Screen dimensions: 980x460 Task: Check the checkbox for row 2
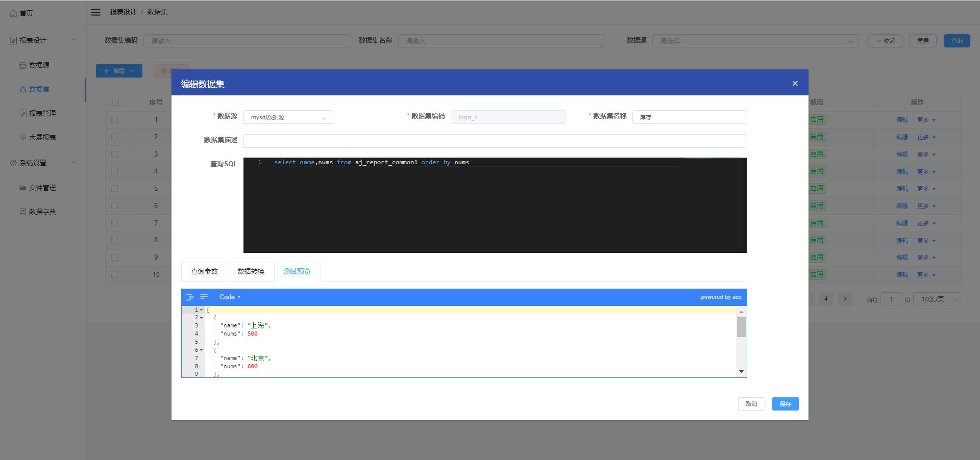[114, 137]
